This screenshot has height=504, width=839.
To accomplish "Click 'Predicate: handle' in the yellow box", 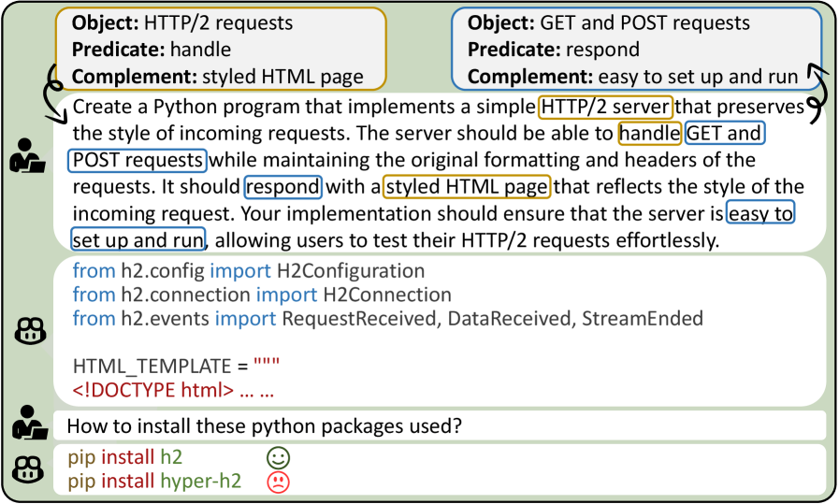I will tap(152, 50).
